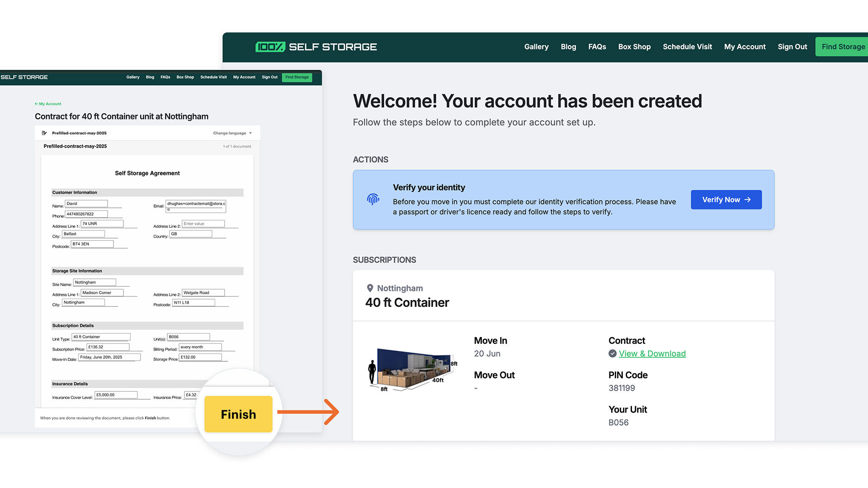Click the Nottingham location pin icon

(x=370, y=288)
